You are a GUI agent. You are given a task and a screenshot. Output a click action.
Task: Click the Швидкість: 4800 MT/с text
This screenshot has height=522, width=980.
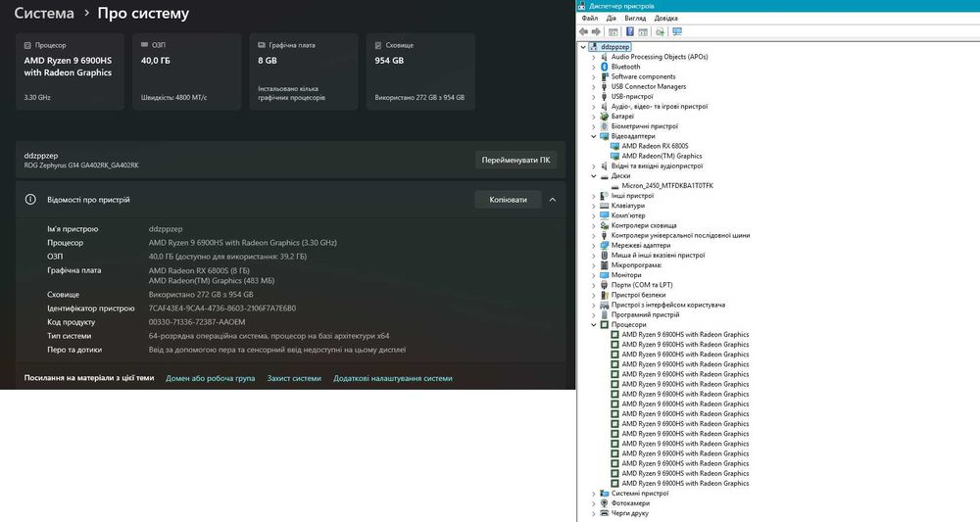[x=173, y=97]
